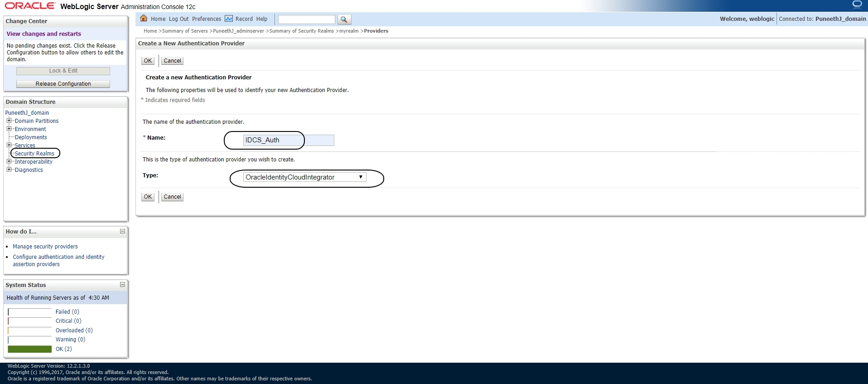The image size is (868, 384).
Task: Expand the Domain Partitions tree node
Action: coord(9,121)
